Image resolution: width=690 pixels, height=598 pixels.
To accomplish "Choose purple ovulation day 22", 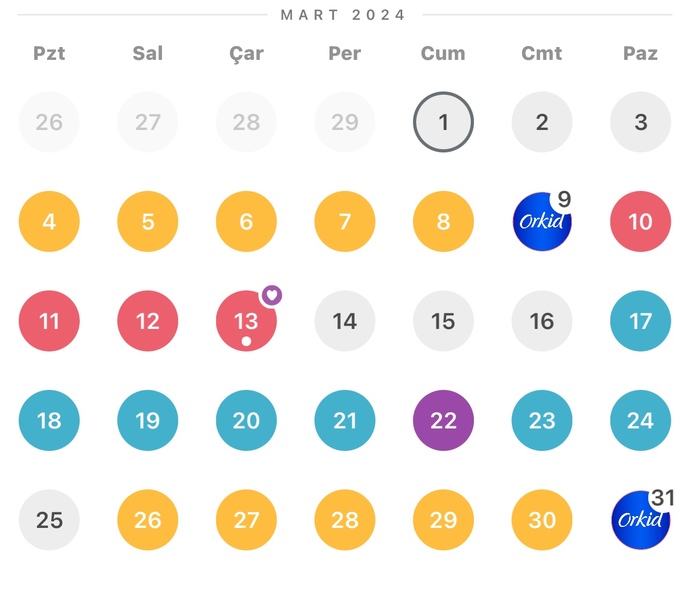I will (x=444, y=420).
